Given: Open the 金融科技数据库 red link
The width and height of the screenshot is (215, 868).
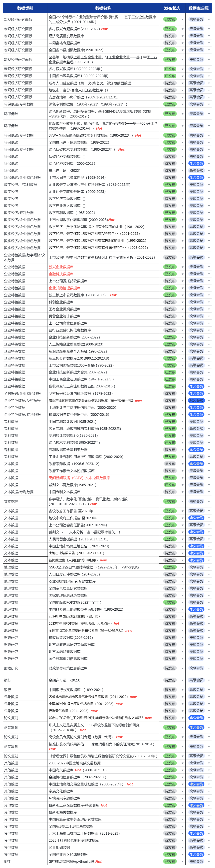Looking at the screenshot, I should click(x=61, y=274).
